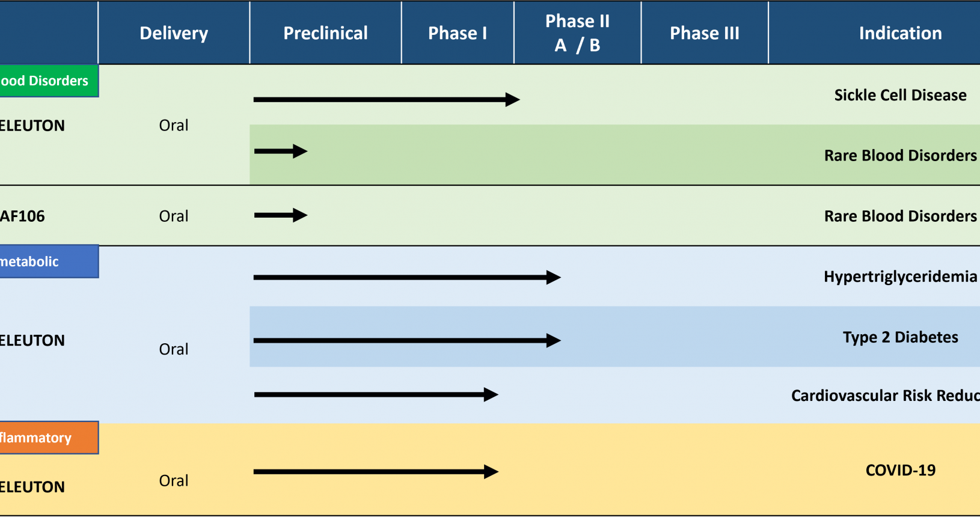This screenshot has height=517, width=980.
Task: Select the Phase III column header
Action: pyautogui.click(x=705, y=32)
